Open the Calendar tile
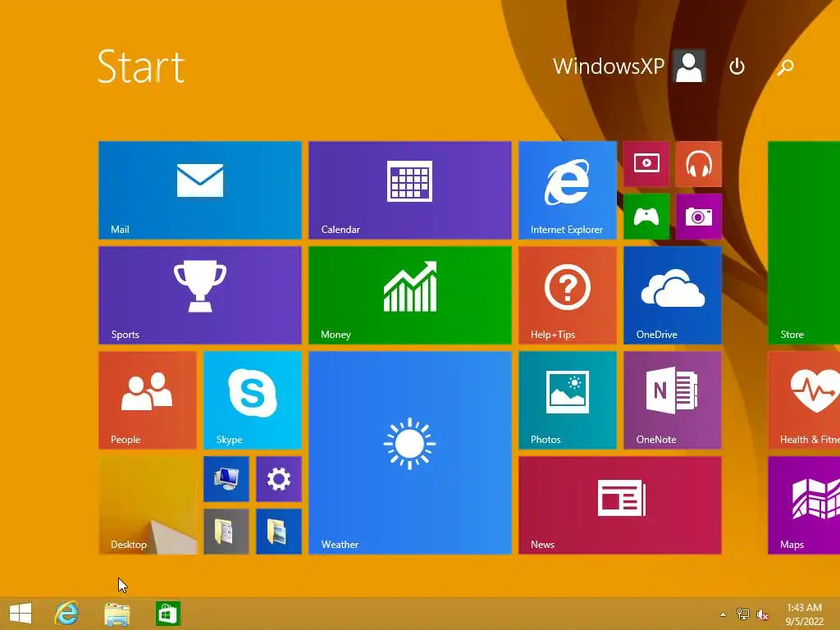 (410, 190)
